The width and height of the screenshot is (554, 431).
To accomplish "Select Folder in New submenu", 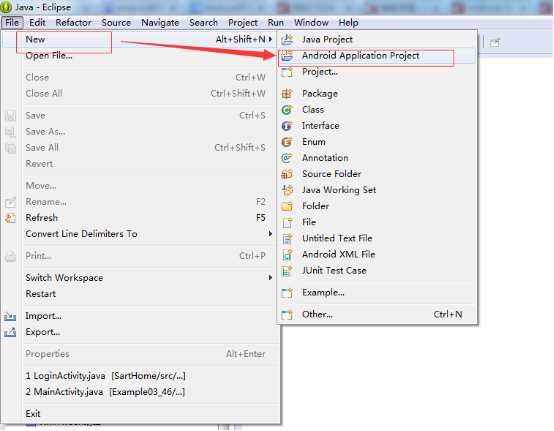I will tap(377, 206).
